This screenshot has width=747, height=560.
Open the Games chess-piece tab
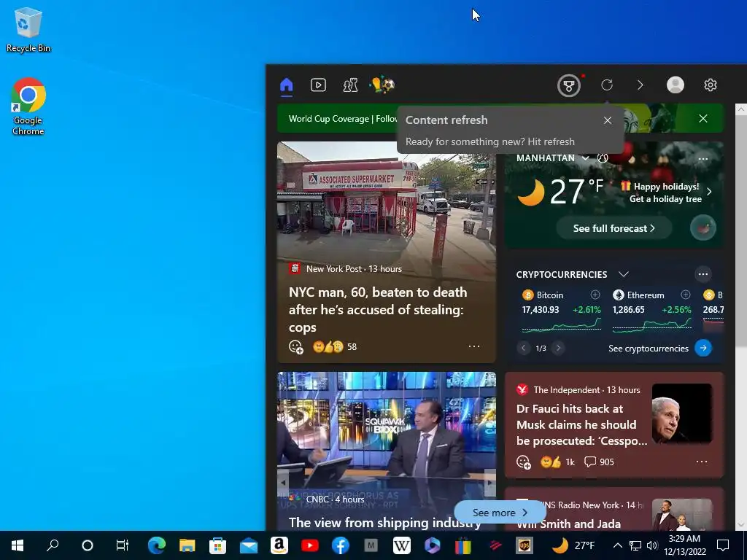(350, 85)
